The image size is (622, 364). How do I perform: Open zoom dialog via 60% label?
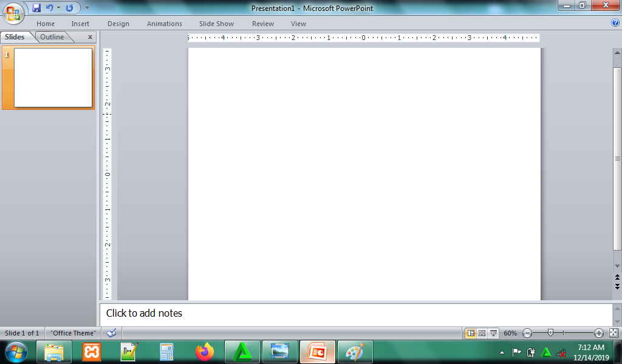(x=510, y=334)
